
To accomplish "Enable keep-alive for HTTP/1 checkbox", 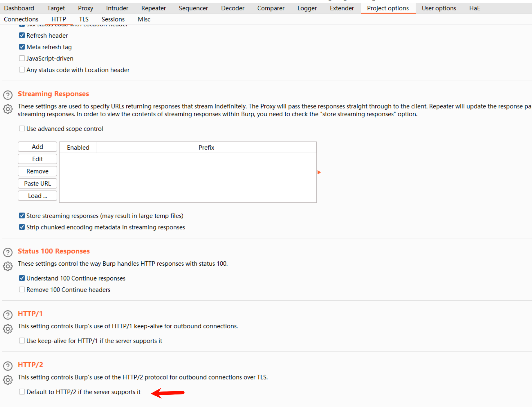I will [x=22, y=341].
